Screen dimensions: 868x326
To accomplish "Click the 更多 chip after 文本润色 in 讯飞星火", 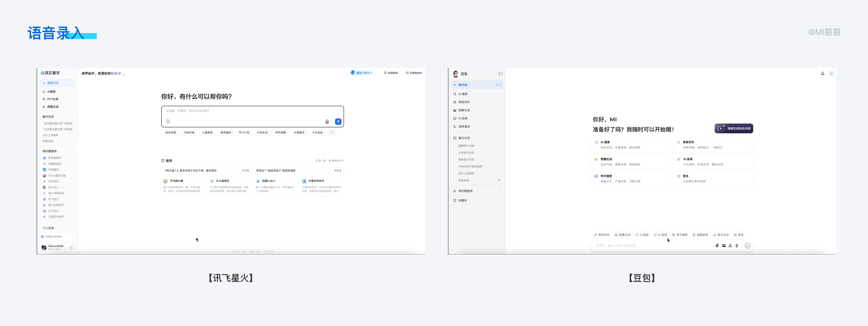I will pyautogui.click(x=332, y=133).
